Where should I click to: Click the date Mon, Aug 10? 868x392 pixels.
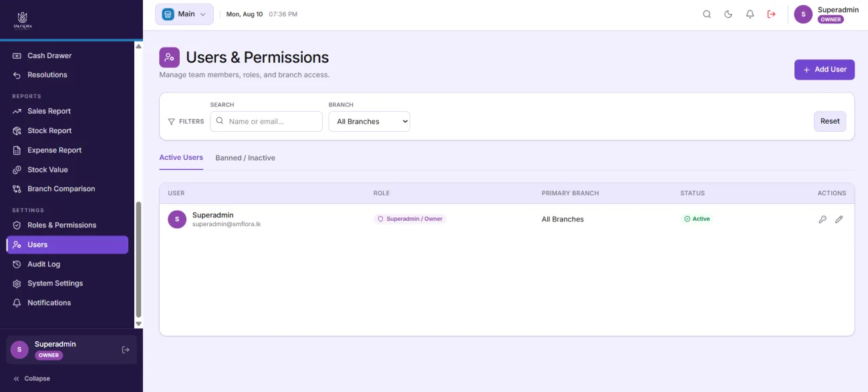[x=245, y=14]
